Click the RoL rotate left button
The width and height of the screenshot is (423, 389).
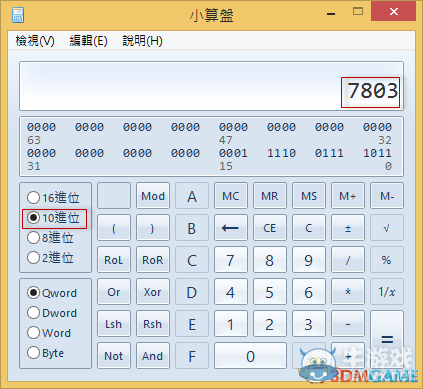click(114, 260)
